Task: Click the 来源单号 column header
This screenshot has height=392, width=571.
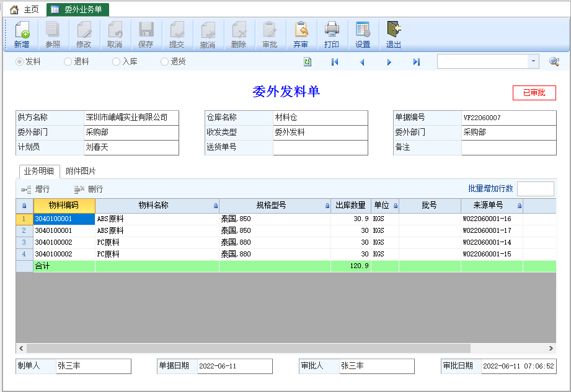Action: coord(492,206)
